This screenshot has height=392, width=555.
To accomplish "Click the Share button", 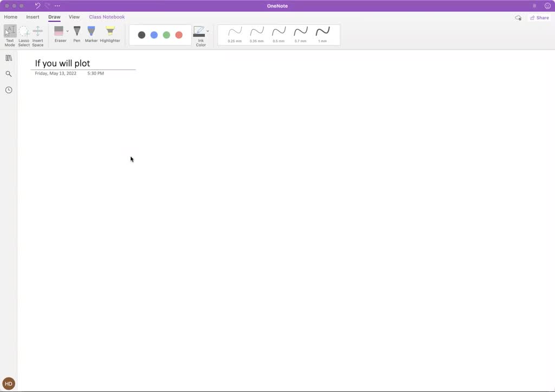I will [x=539, y=18].
